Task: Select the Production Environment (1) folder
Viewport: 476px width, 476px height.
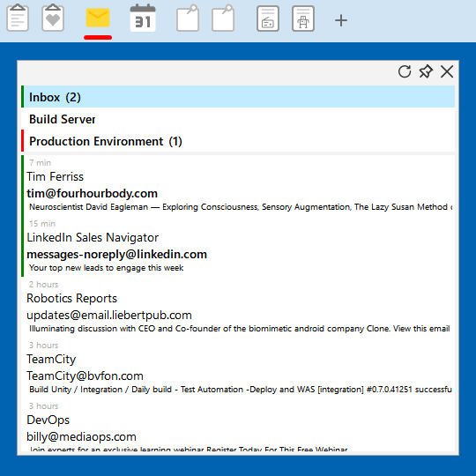Action: pos(238,141)
